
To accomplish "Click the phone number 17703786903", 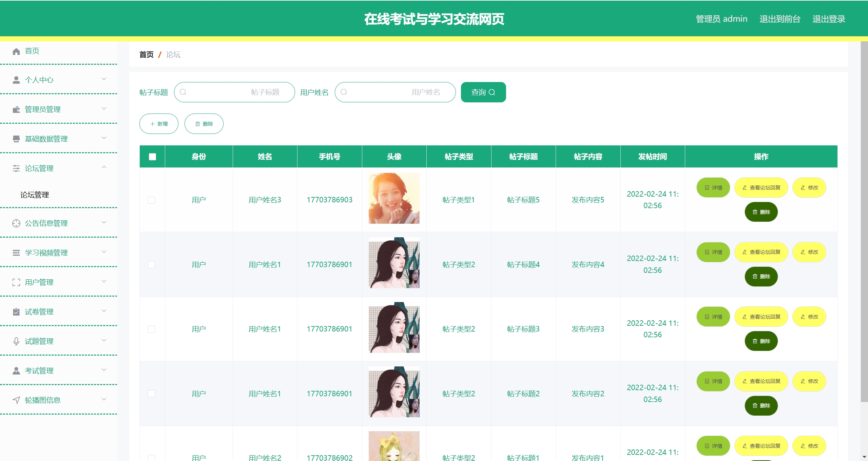I will (329, 200).
